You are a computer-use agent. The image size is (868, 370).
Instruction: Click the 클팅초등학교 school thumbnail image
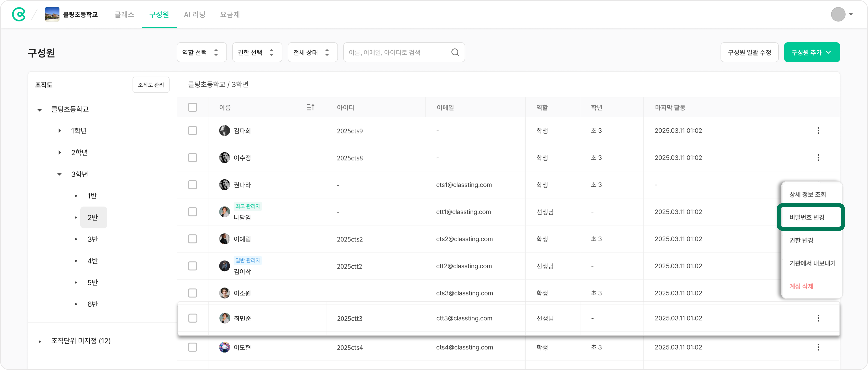[52, 14]
